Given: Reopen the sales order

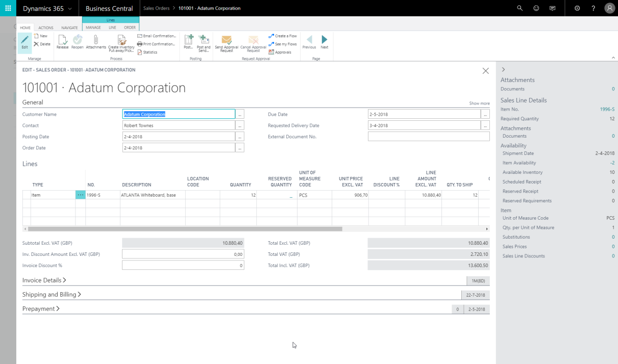Looking at the screenshot, I should point(77,42).
